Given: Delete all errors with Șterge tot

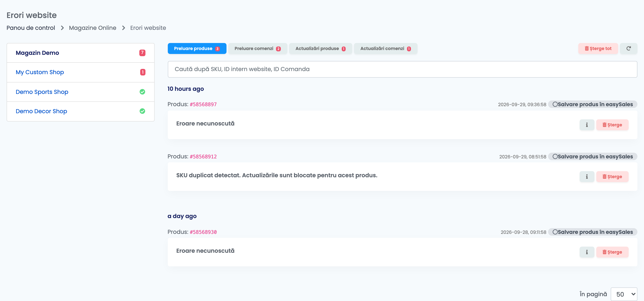Looking at the screenshot, I should pyautogui.click(x=598, y=48).
